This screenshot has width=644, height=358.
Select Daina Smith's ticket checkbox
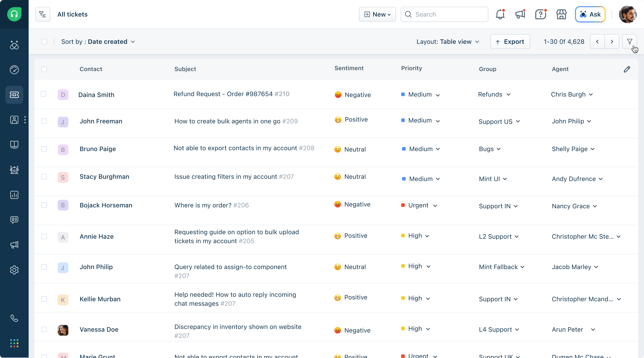(43, 94)
